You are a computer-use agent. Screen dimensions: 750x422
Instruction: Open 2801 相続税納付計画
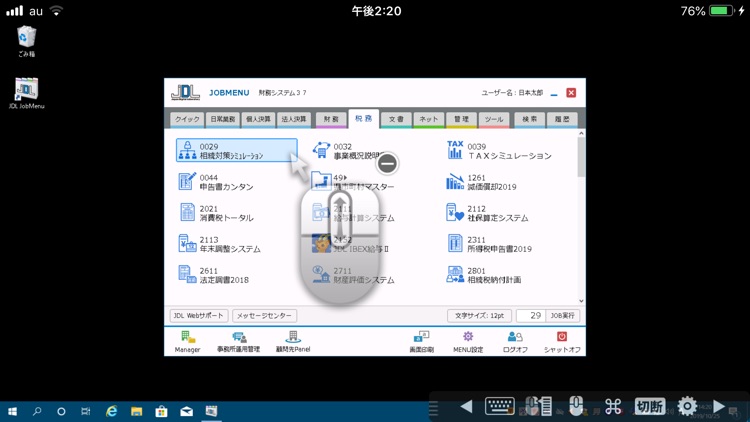click(483, 275)
